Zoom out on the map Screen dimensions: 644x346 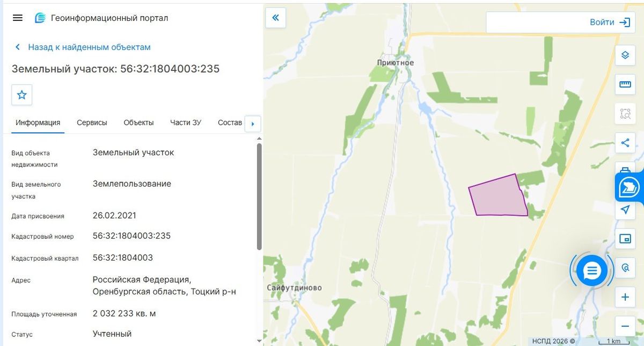(x=625, y=326)
